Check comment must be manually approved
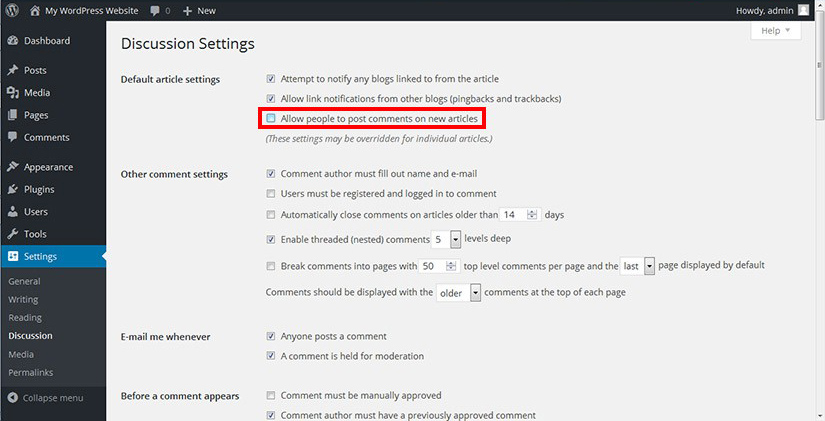Screen dimensions: 825x421 tap(271, 396)
